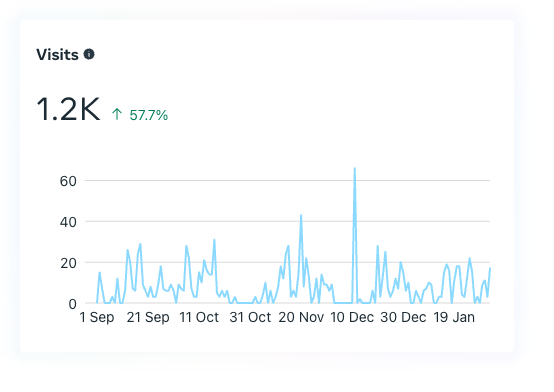Click the 20 Nov date label
The height and width of the screenshot is (392, 554).
[301, 317]
